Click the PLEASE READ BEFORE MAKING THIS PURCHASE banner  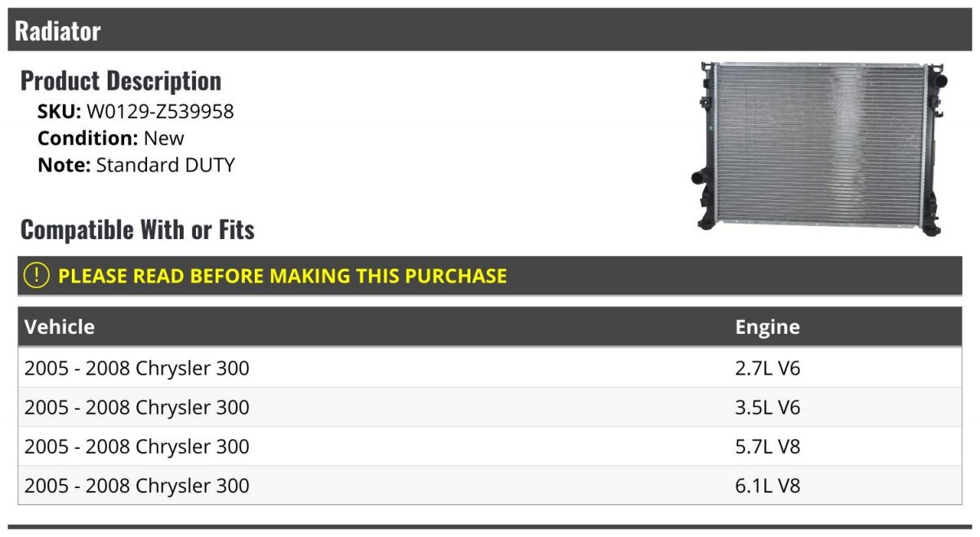[x=490, y=276]
